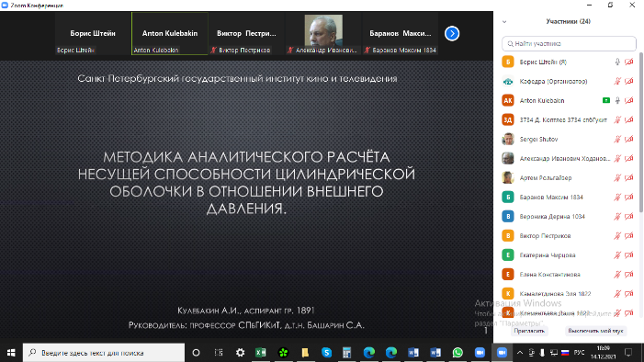Click the Пригласить button
The height and width of the screenshot is (362, 644).
tap(529, 331)
